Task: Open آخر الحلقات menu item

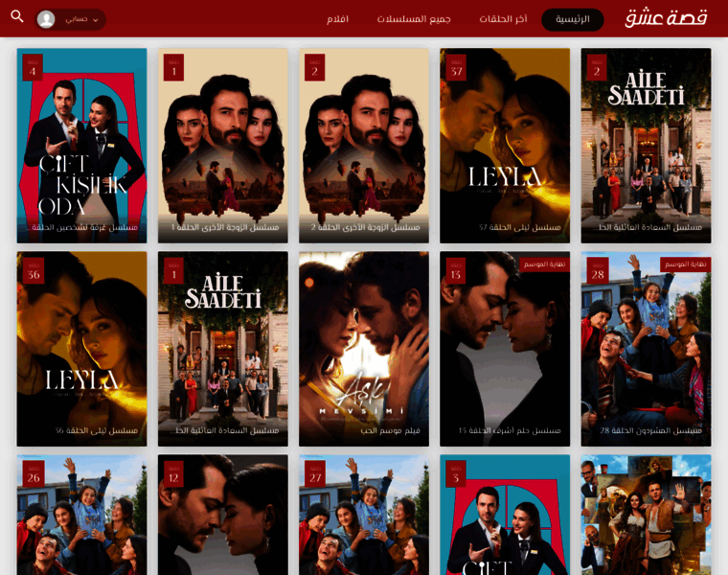Action: (503, 19)
